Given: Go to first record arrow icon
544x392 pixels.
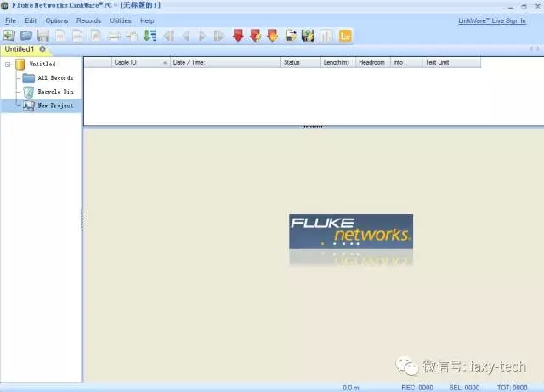Looking at the screenshot, I should [169, 36].
